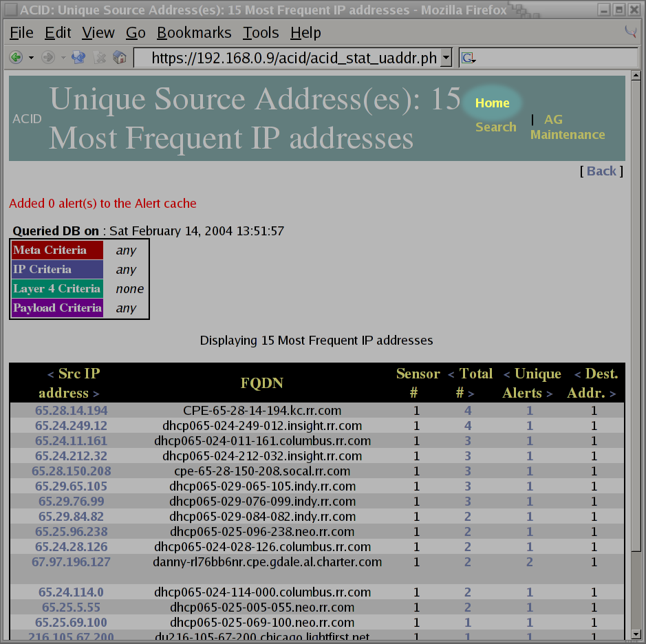The image size is (646, 644).
Task: Click the Google search engine icon
Action: pyautogui.click(x=468, y=58)
